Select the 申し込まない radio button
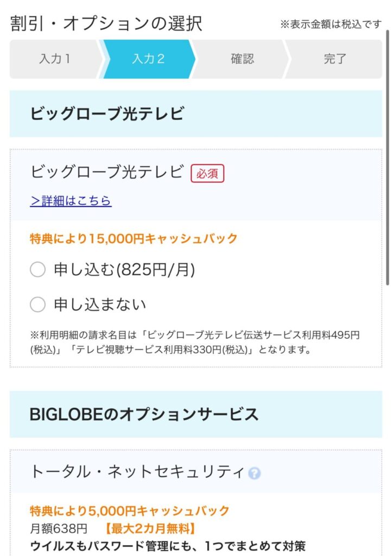This screenshot has width=392, height=556. click(37, 304)
